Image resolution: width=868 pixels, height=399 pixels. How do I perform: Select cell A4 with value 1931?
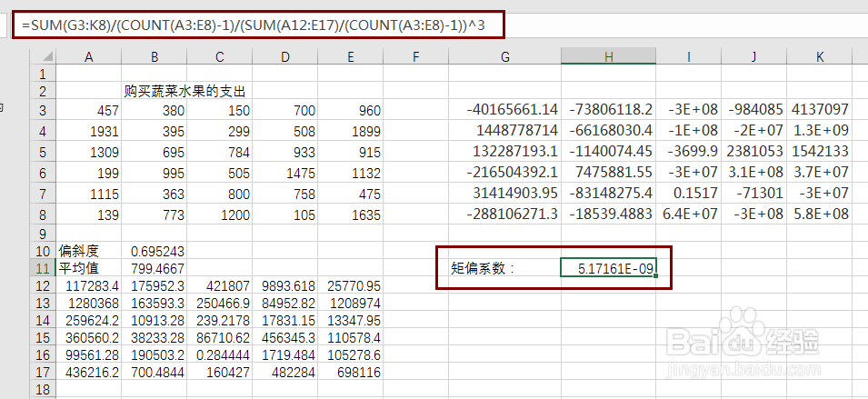(88, 131)
